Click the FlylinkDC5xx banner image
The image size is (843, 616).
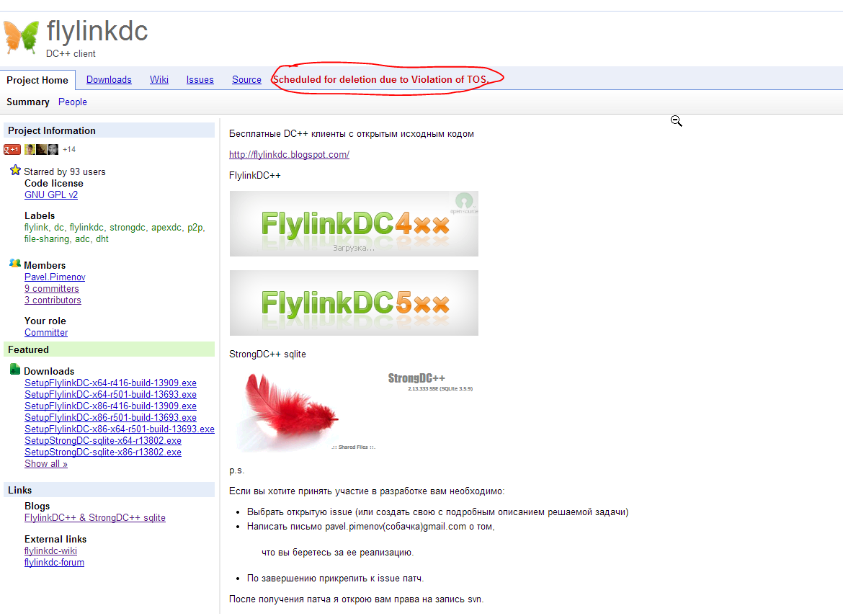point(354,303)
